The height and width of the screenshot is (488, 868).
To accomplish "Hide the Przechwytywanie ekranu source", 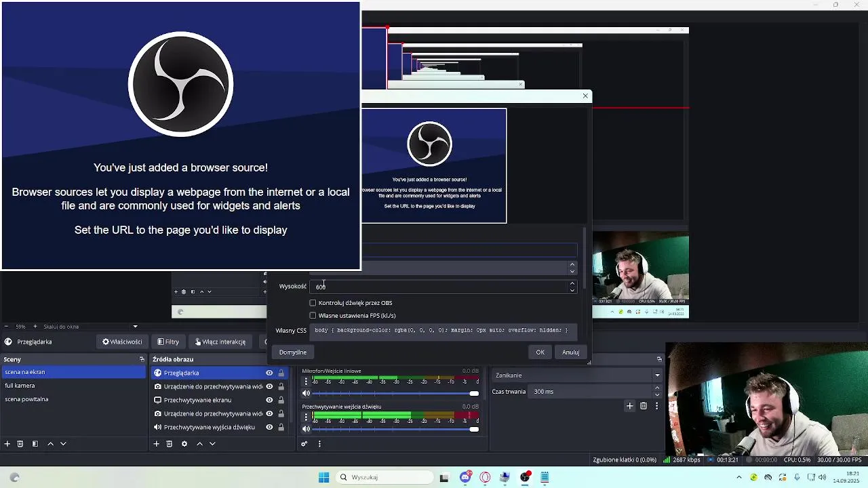I will (x=269, y=400).
